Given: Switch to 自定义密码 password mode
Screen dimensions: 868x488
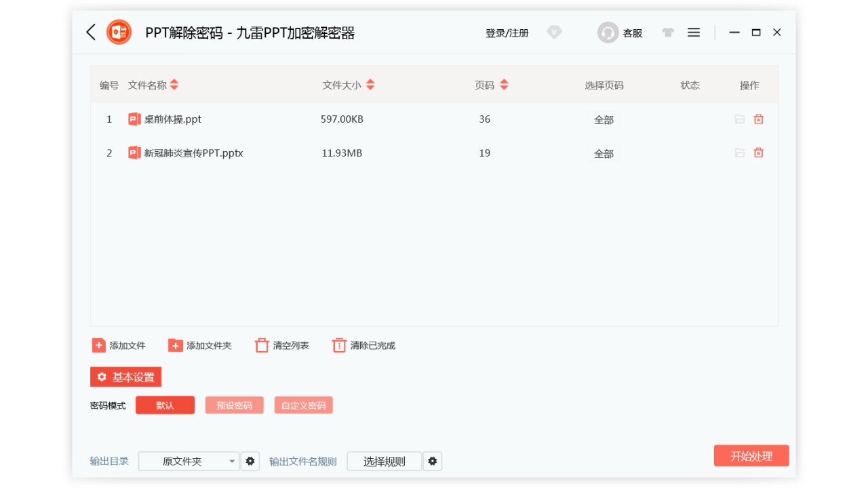Looking at the screenshot, I should coord(303,405).
